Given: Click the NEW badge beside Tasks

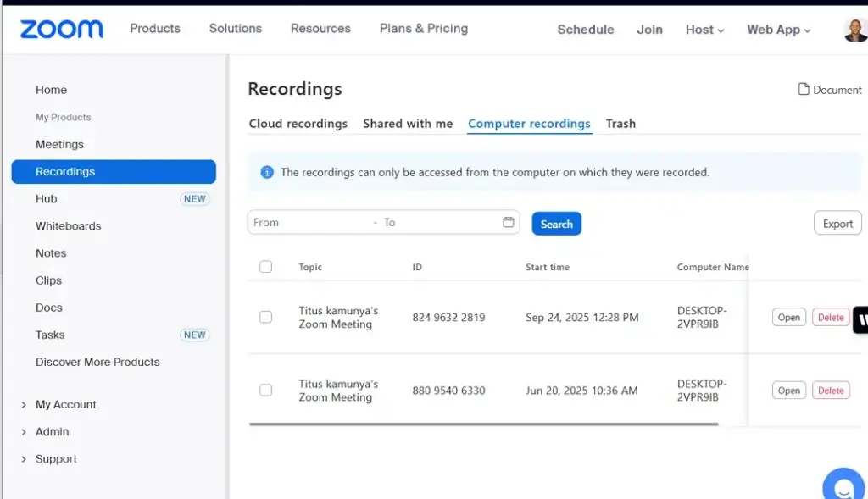Looking at the screenshot, I should coord(194,335).
